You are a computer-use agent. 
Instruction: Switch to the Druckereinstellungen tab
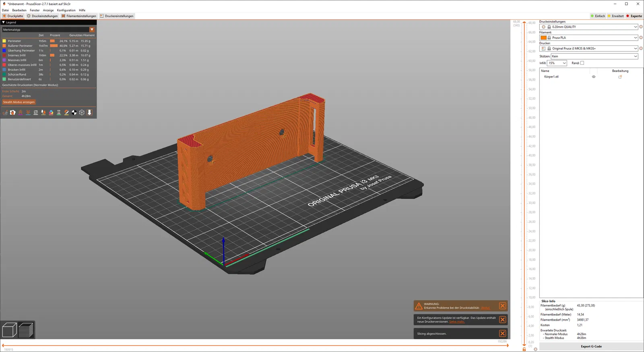[x=117, y=16]
